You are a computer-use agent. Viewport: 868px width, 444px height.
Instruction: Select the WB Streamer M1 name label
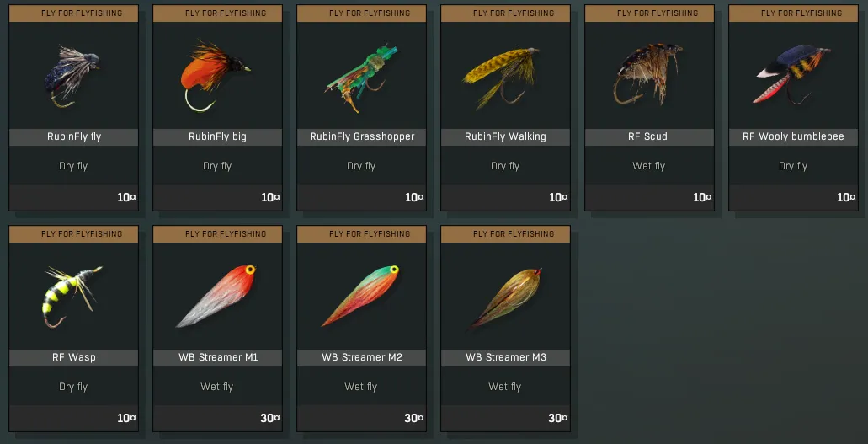(x=217, y=357)
